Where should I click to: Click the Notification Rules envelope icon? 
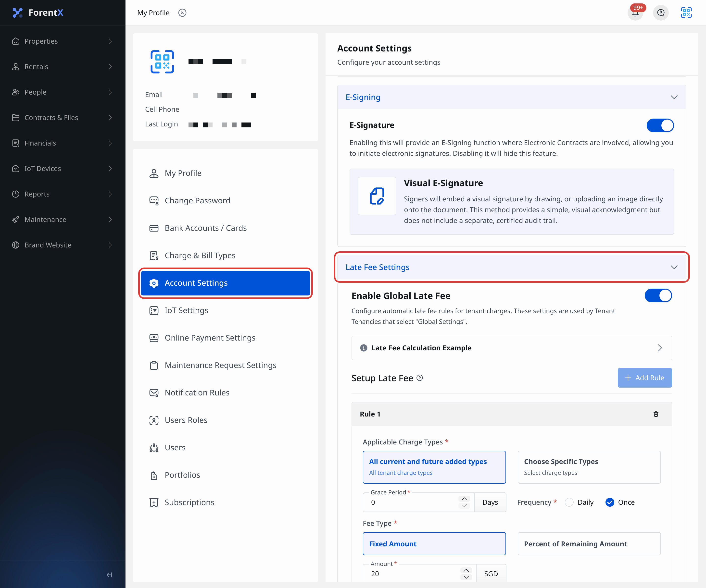click(154, 393)
